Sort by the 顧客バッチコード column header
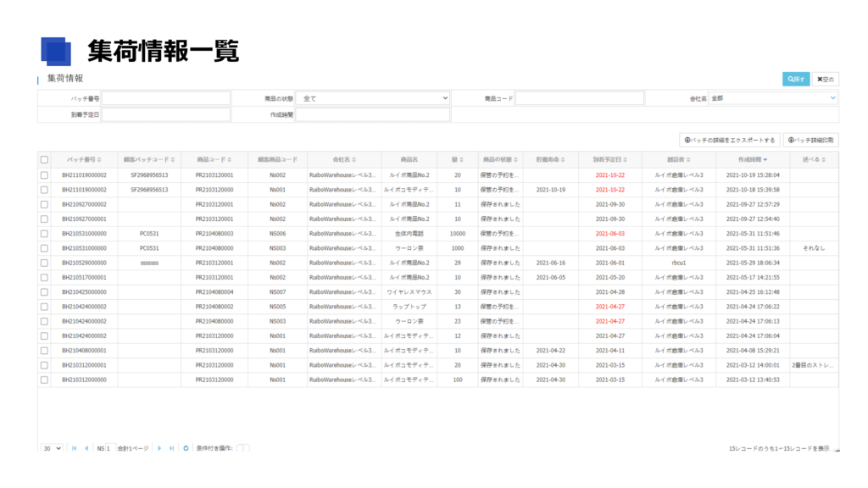 pyautogui.click(x=149, y=159)
